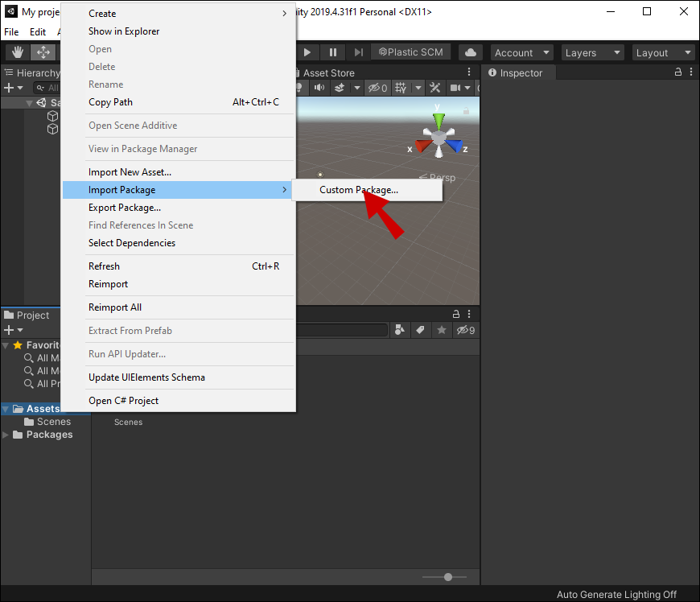Screen dimensions: 700x602
Task: Open Inspector panel options menu
Action: (691, 72)
